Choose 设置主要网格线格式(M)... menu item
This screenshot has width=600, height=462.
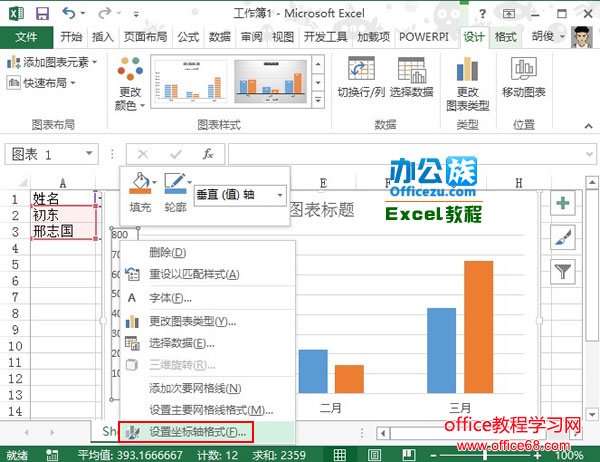tap(207, 410)
